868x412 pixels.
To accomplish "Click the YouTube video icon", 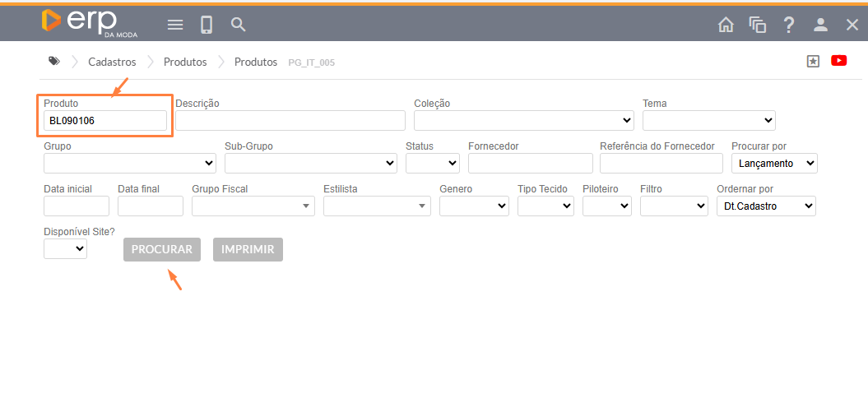I will point(838,61).
